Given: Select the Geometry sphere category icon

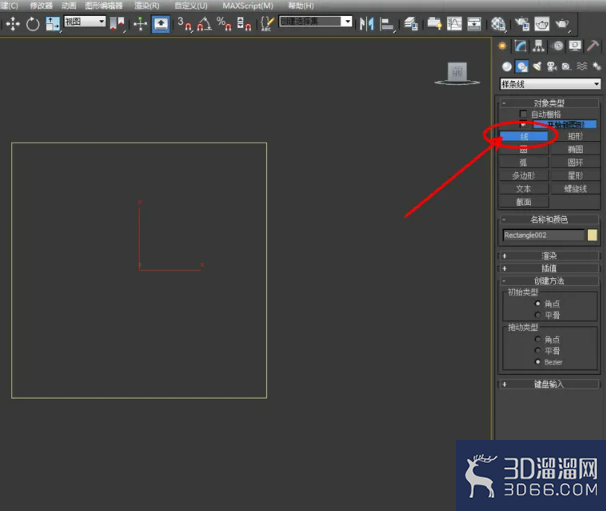Looking at the screenshot, I should pos(507,66).
